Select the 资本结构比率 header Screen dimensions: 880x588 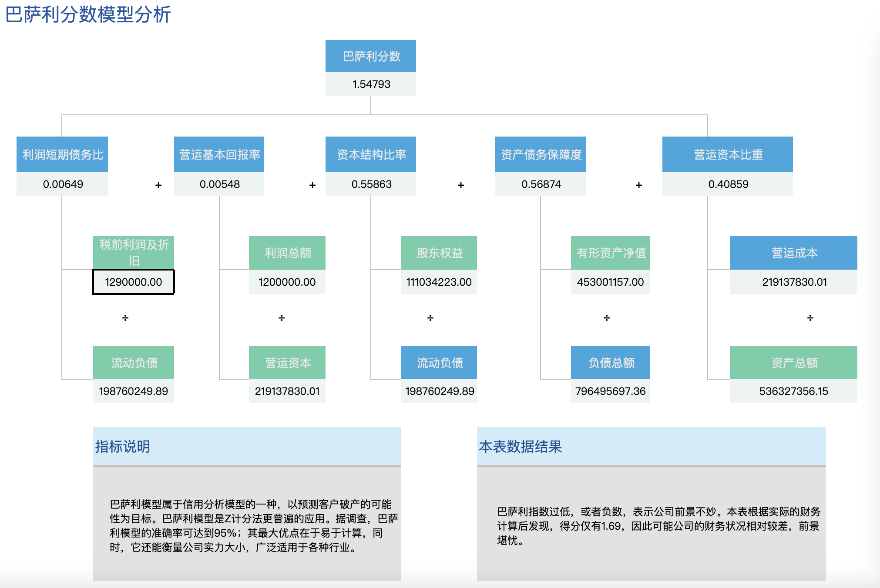click(371, 154)
